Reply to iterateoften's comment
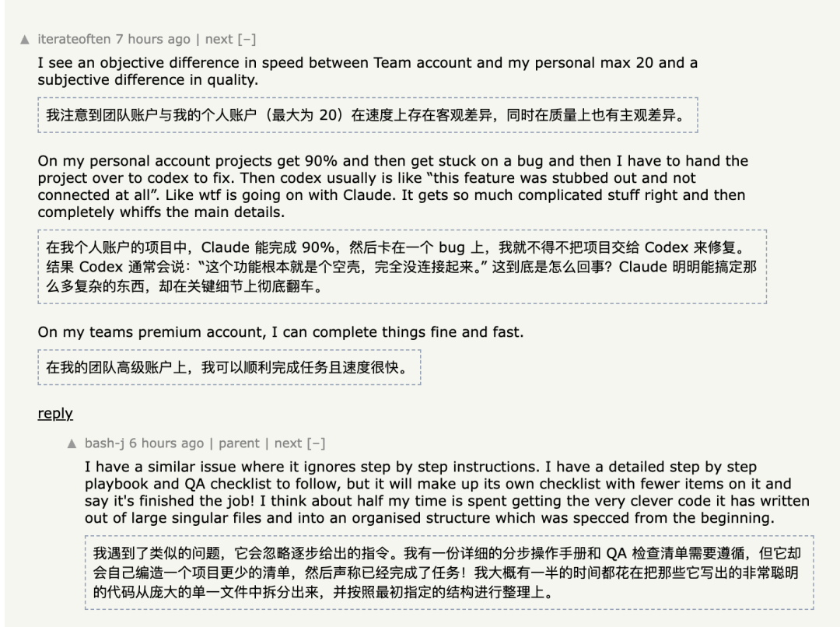 point(55,413)
